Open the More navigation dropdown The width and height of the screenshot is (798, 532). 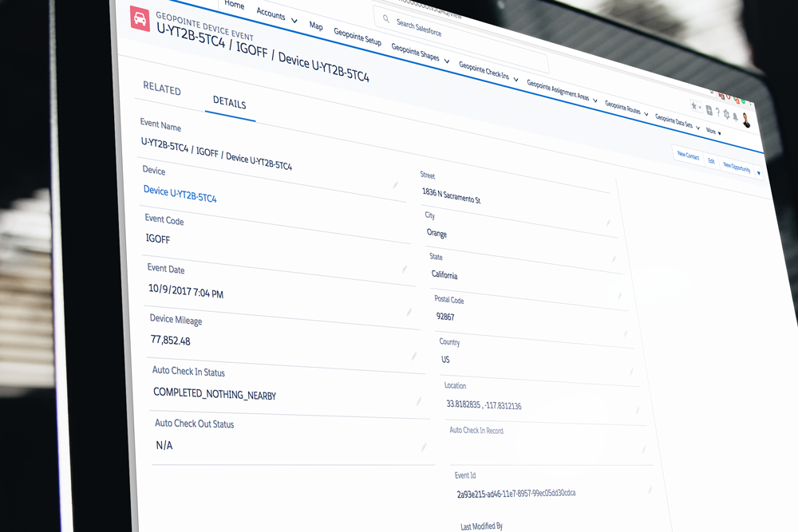tap(713, 132)
